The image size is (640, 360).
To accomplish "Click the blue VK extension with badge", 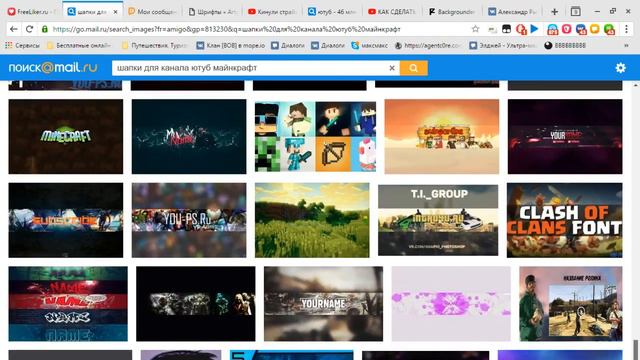I will pyautogui.click(x=581, y=29).
